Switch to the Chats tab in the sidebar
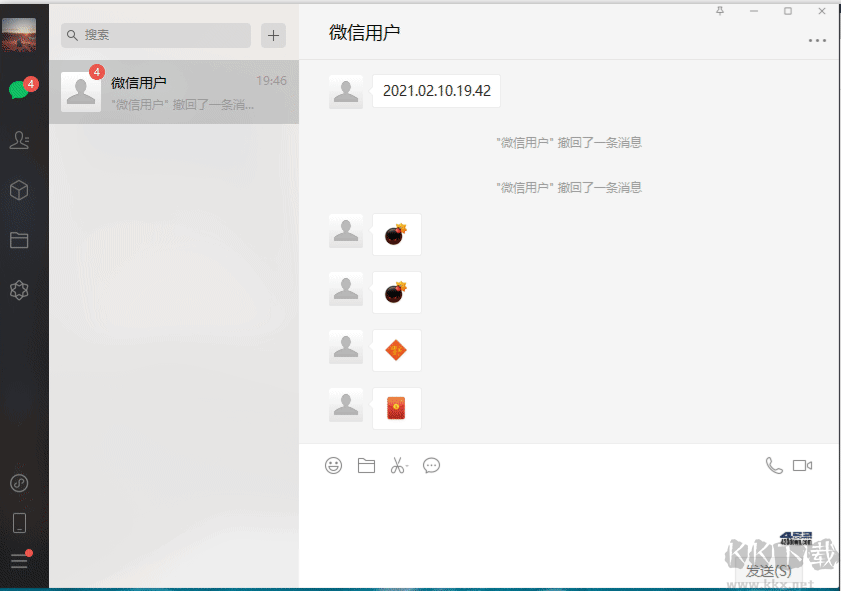Screen dimensions: 841x591 pyautogui.click(x=19, y=90)
